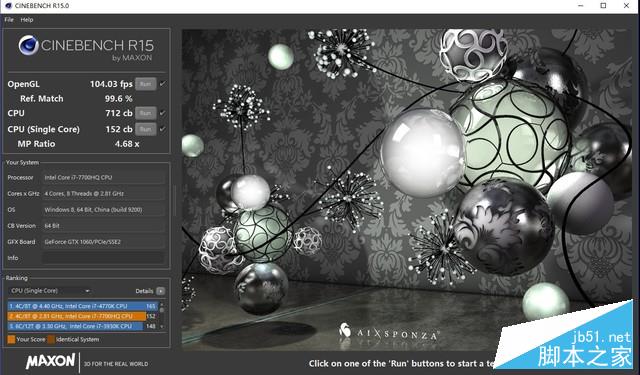This screenshot has height=375, width=640.
Task: Click the MP Ratio value 4.68 x
Action: 127,144
